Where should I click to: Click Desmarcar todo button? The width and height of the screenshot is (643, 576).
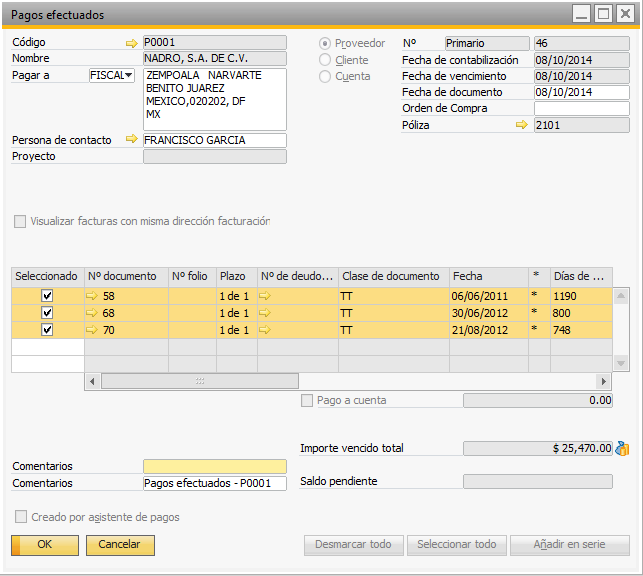pos(353,545)
